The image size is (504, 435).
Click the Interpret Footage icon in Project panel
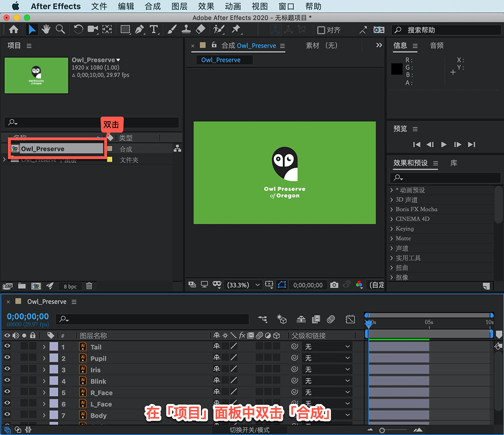point(8,286)
